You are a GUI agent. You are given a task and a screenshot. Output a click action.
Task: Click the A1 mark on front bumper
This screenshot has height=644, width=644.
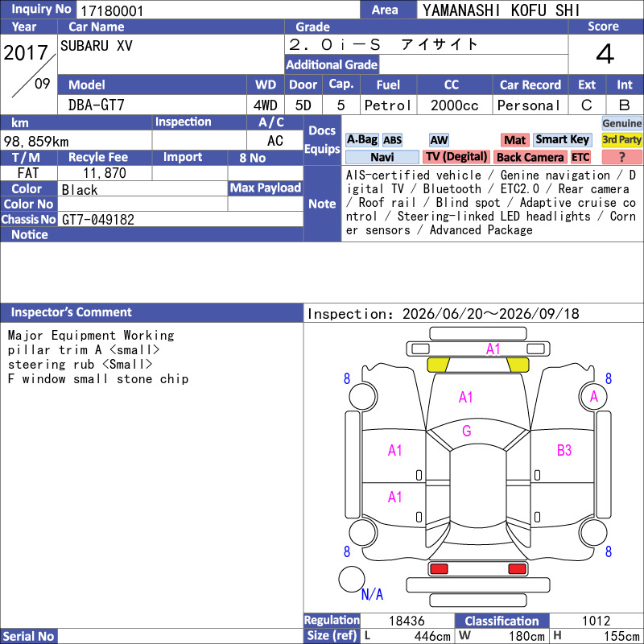coord(493,349)
